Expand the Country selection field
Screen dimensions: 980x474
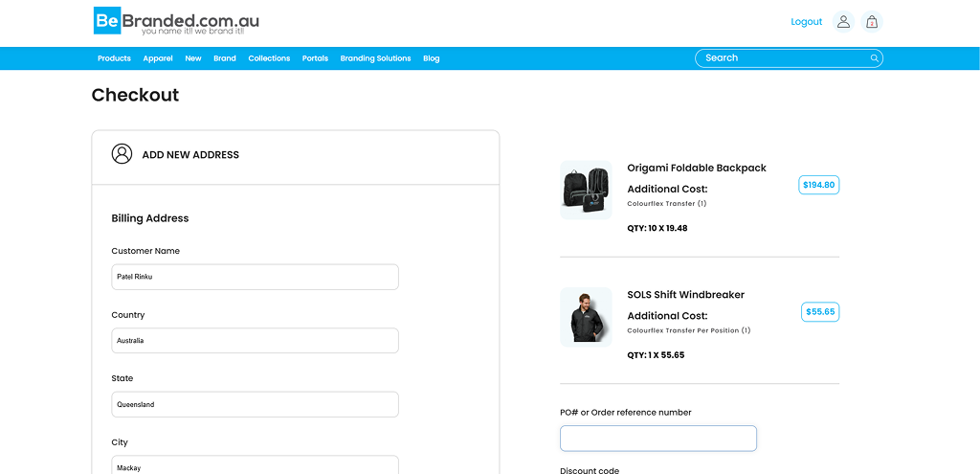point(255,341)
